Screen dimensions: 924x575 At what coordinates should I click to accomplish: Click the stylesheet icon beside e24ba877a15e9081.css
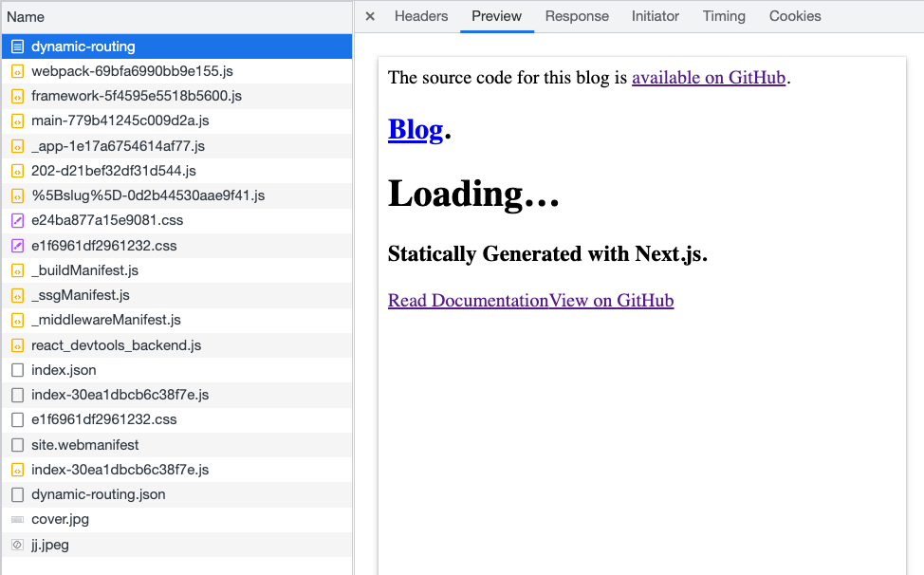17,220
